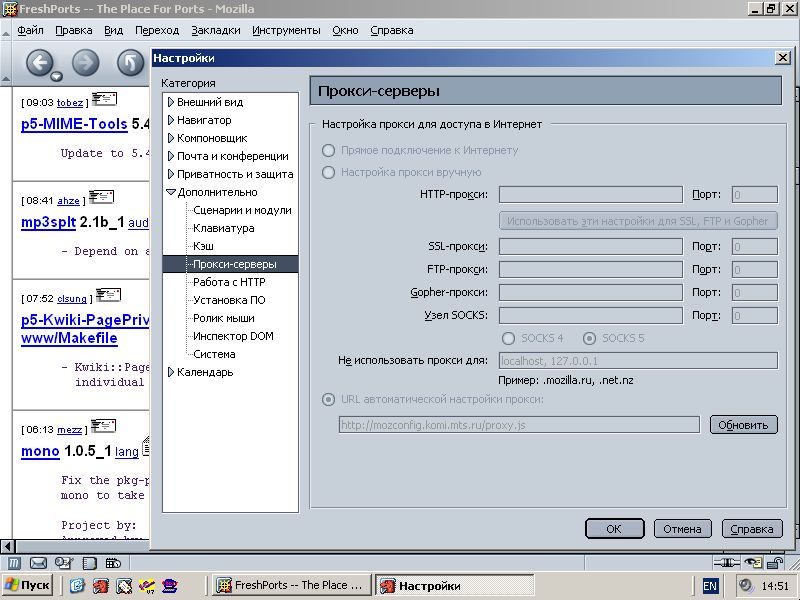Choose the manual proxy configuration radio option

pyautogui.click(x=328, y=172)
